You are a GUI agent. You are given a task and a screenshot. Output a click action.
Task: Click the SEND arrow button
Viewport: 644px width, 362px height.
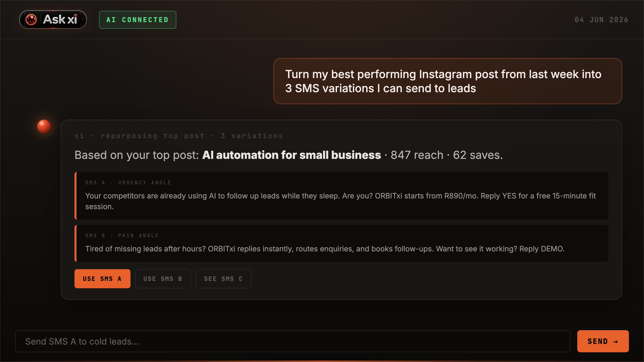click(x=603, y=341)
